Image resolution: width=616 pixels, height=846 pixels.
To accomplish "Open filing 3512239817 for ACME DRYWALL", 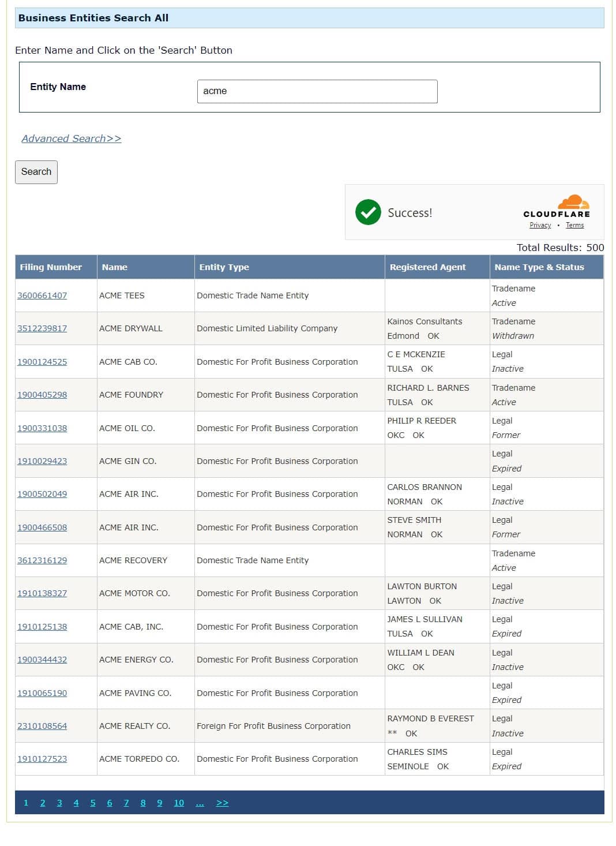I will click(42, 328).
